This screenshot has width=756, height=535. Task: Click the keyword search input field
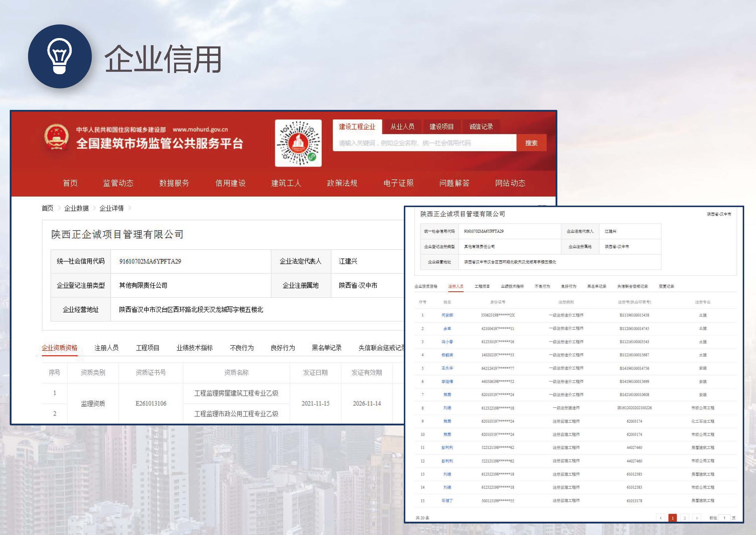[424, 143]
